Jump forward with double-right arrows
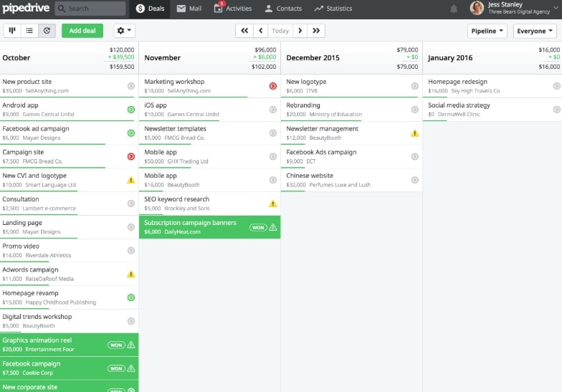The width and height of the screenshot is (562, 392). (x=316, y=31)
